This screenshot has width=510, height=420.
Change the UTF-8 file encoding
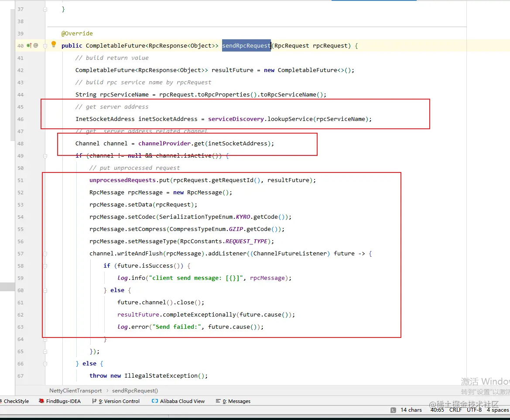click(x=474, y=410)
